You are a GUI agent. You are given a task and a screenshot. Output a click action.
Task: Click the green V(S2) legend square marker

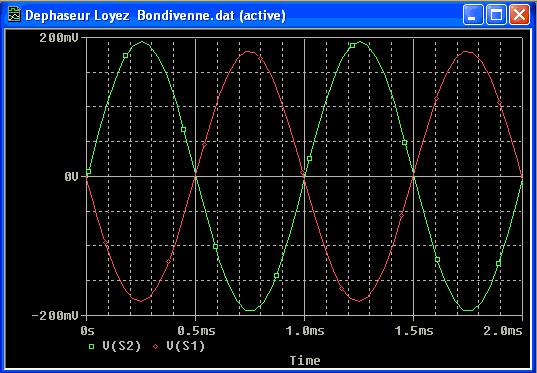tap(91, 347)
